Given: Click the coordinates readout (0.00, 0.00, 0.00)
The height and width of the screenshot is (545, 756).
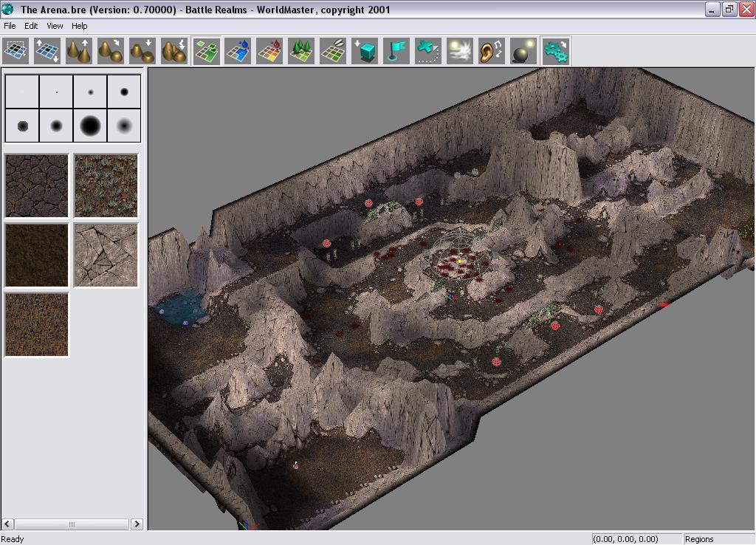Looking at the screenshot, I should pos(625,539).
